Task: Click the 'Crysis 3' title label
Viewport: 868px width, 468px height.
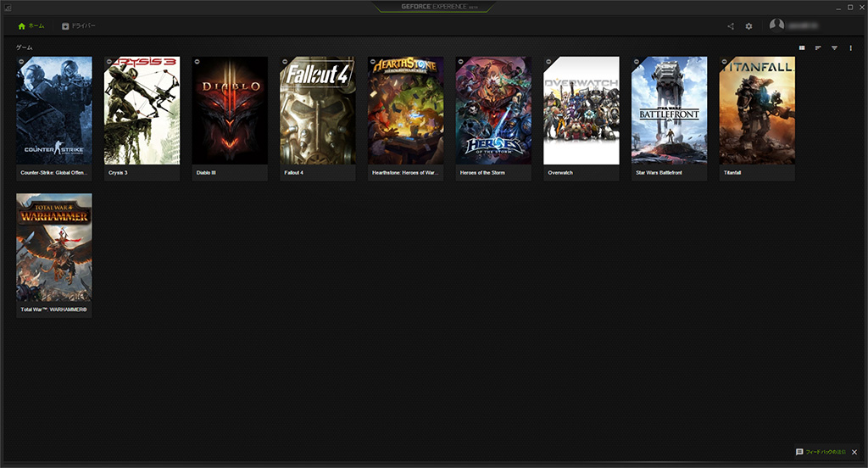Action: point(118,173)
